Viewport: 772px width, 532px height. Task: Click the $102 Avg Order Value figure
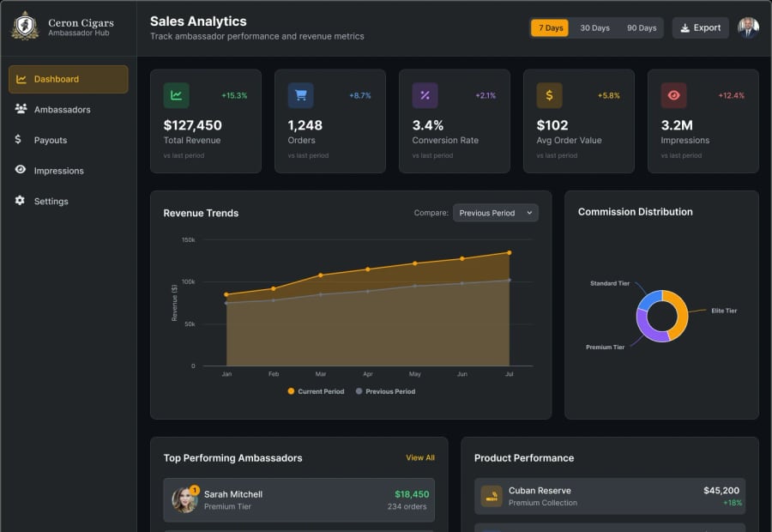point(552,125)
